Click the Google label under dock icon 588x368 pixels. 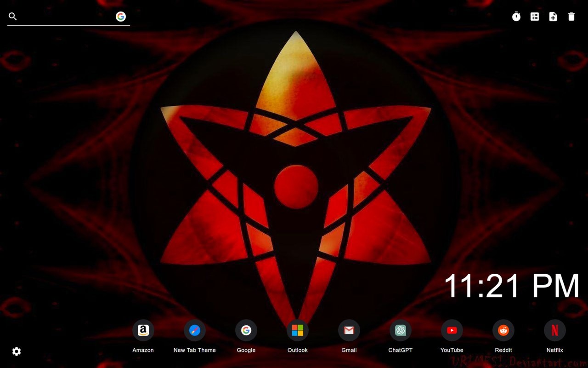click(246, 350)
